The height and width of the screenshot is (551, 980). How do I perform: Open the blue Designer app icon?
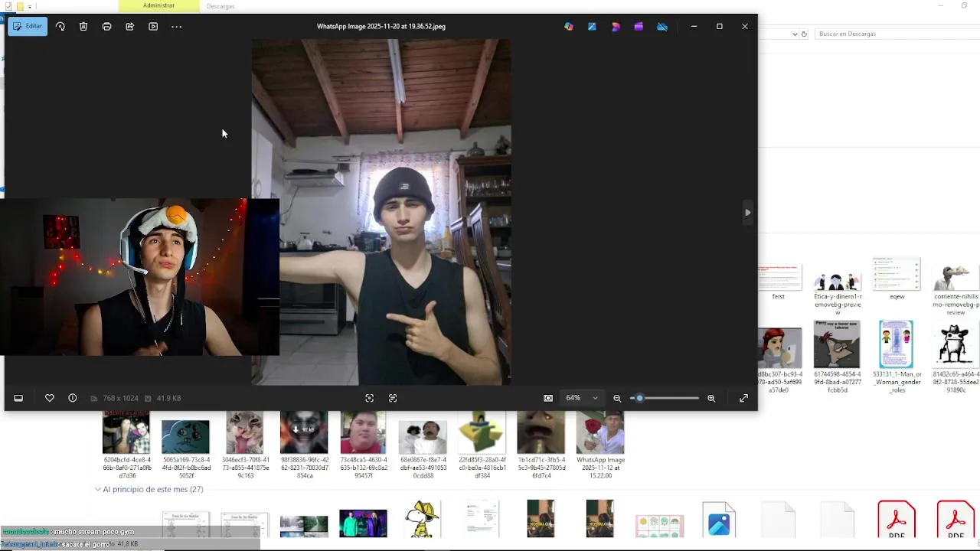coord(592,26)
